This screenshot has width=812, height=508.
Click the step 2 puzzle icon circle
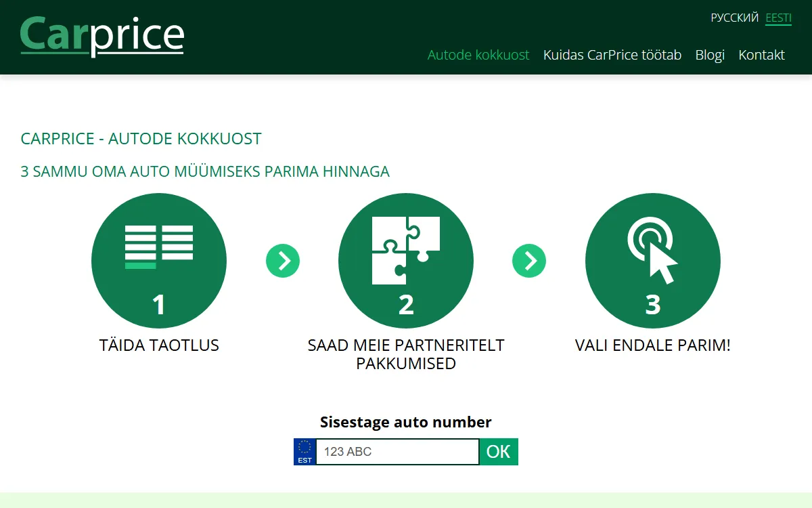pos(406,261)
